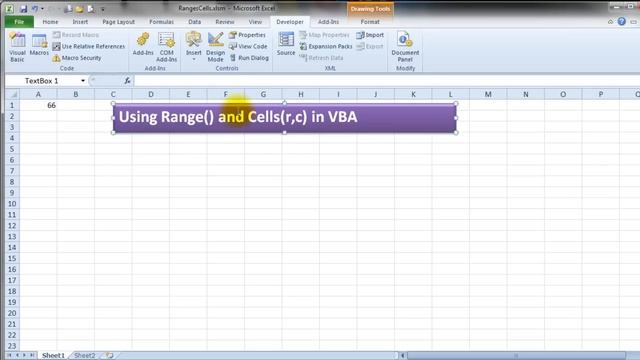The image size is (640, 360).
Task: Go to first sheet navigation arrow
Action: pyautogui.click(x=9, y=356)
